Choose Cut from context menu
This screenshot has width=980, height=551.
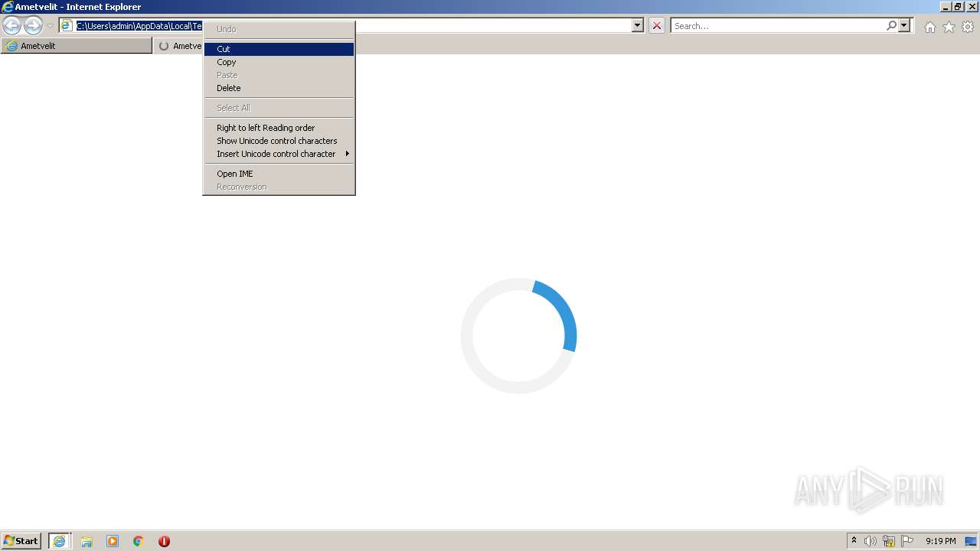pyautogui.click(x=279, y=49)
